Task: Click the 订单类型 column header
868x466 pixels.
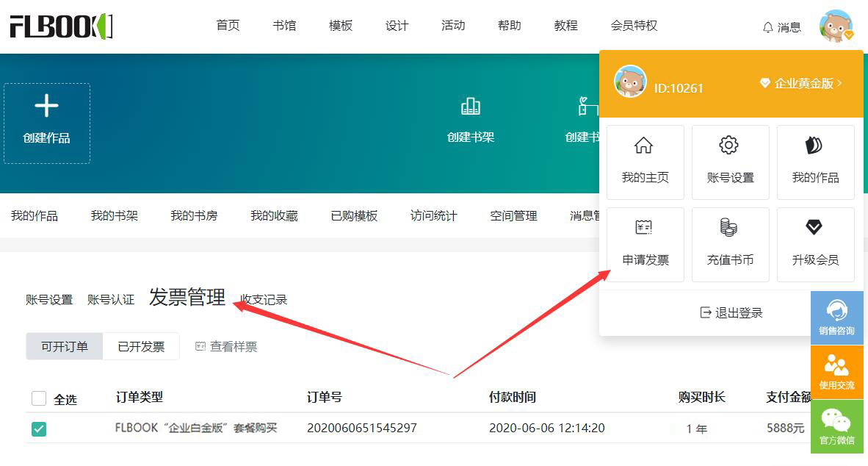Action: point(139,398)
